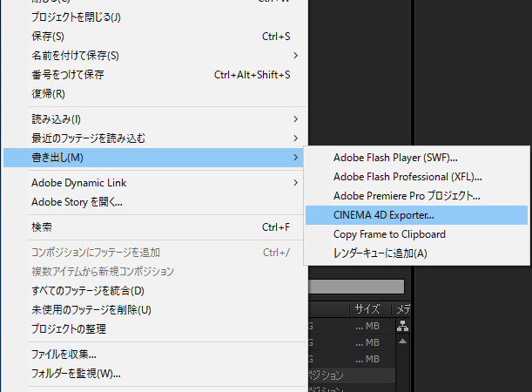Viewport: 532px width, 392px height.
Task: Export Adobe Premiere Pro プロジェクト...
Action: coord(417,196)
